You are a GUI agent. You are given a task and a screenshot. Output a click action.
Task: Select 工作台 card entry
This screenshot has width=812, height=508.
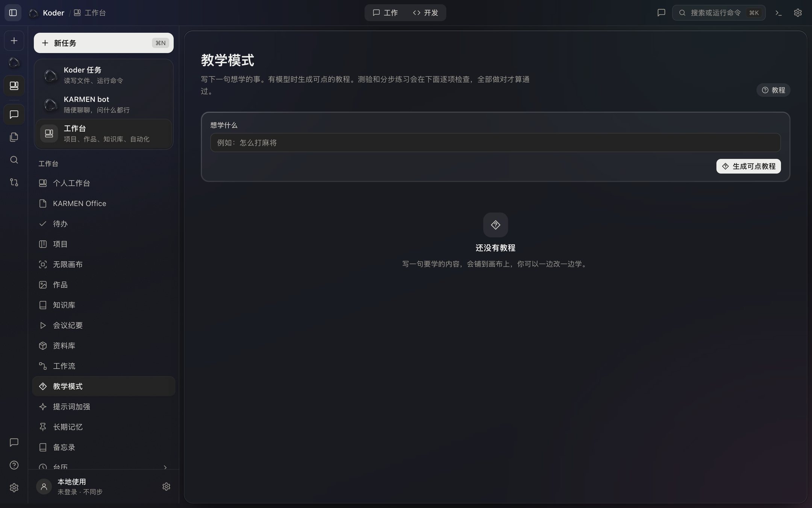point(104,134)
